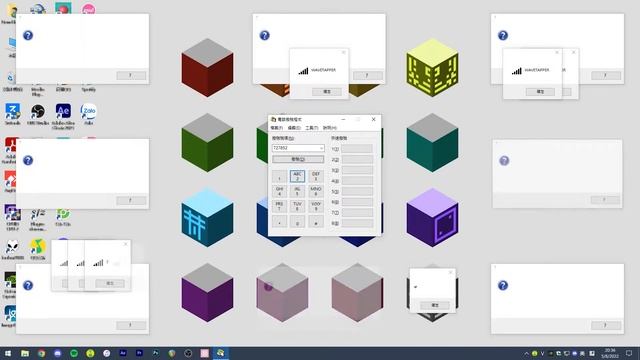Confirm the front WAVETAPPER popup at top right
The image size is (640, 360).
click(x=540, y=92)
